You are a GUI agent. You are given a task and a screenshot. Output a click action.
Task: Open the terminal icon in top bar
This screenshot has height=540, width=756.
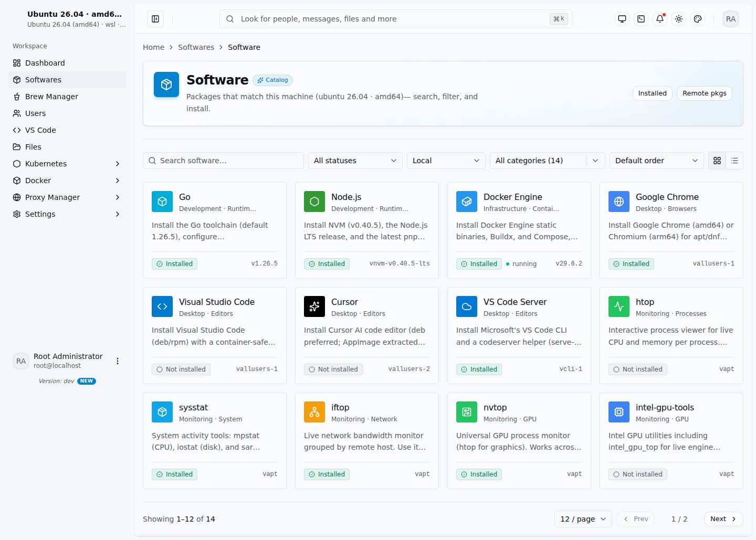(641, 19)
